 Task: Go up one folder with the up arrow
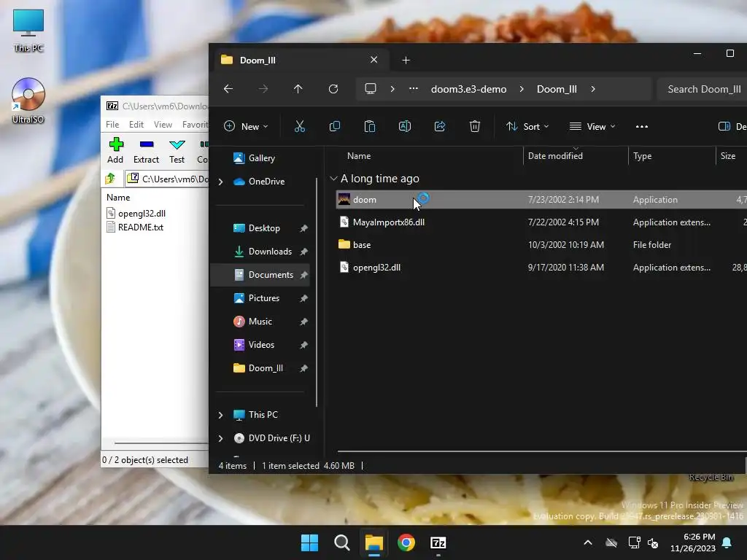(x=298, y=89)
